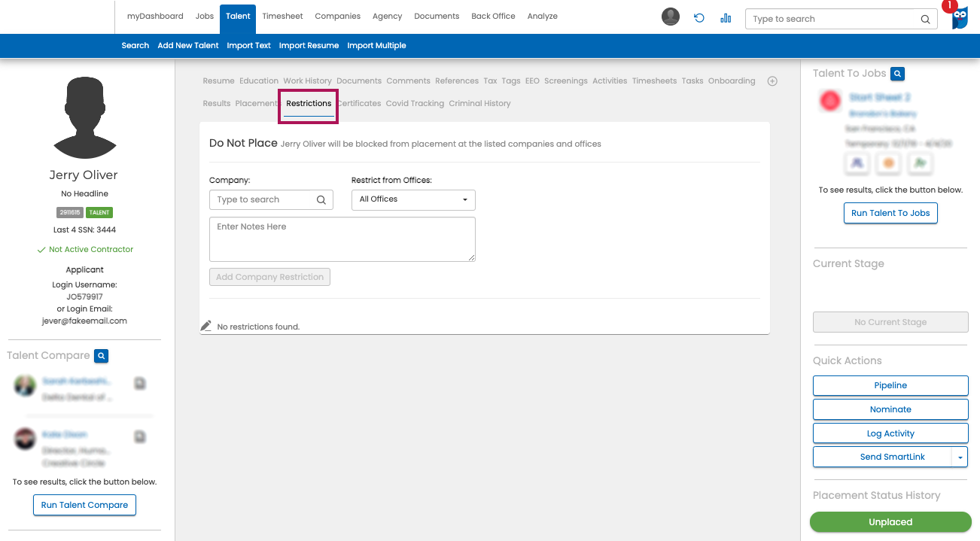Select the Companies menu
The height and width of the screenshot is (541, 980).
pos(337,17)
